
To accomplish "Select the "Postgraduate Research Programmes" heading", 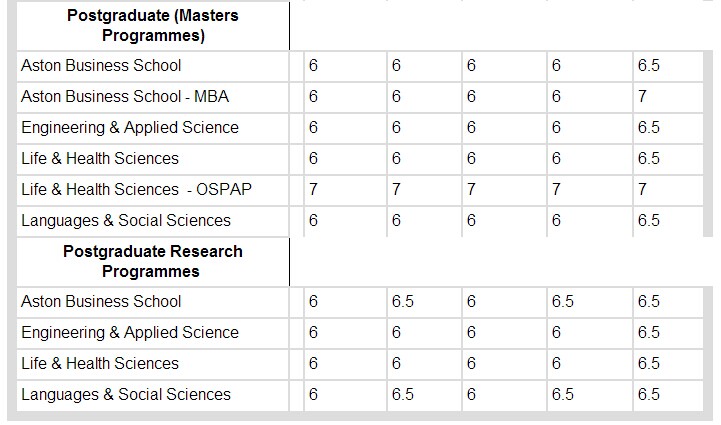I will tap(152, 261).
